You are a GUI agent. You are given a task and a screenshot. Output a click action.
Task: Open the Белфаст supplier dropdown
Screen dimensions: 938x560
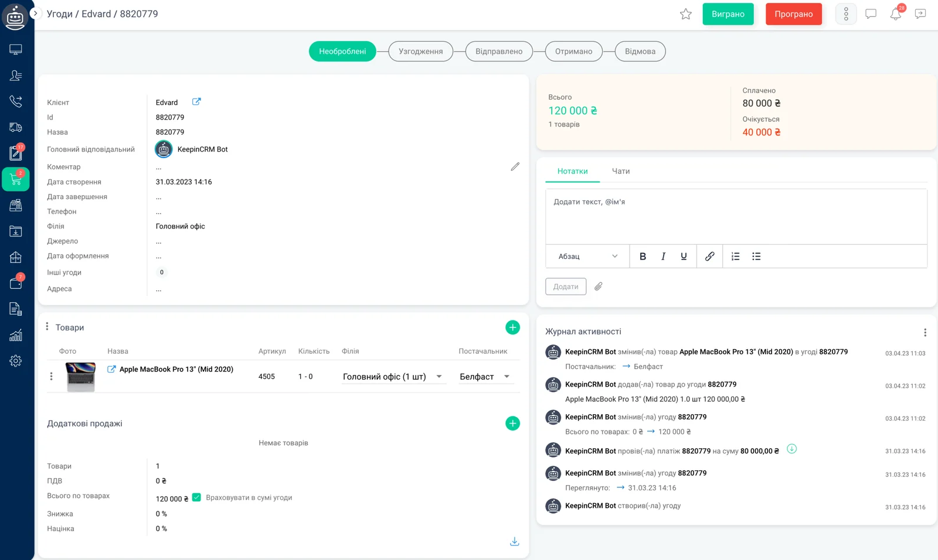point(486,377)
